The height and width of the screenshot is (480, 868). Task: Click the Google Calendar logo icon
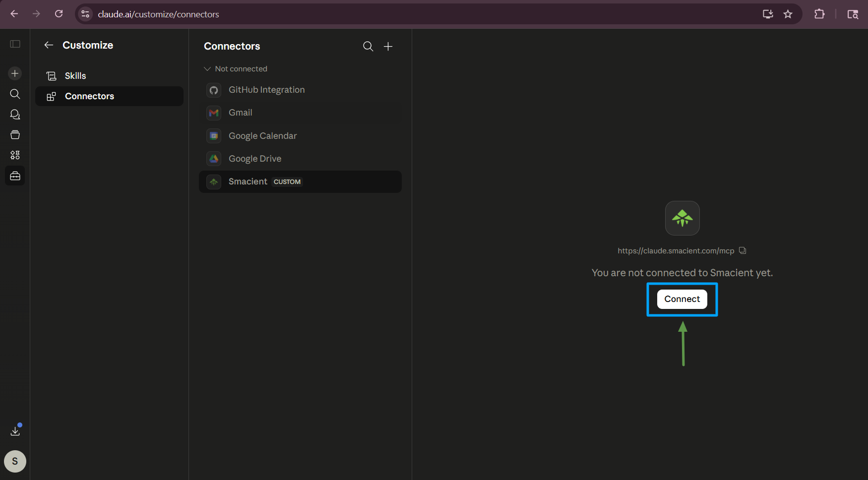point(214,136)
